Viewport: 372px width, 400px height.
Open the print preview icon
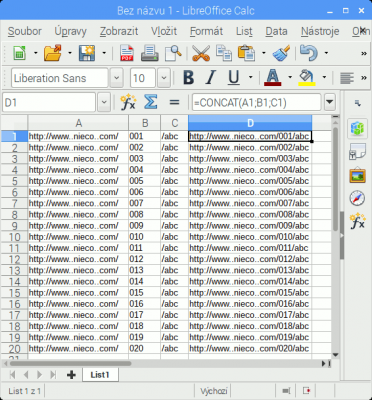click(173, 53)
